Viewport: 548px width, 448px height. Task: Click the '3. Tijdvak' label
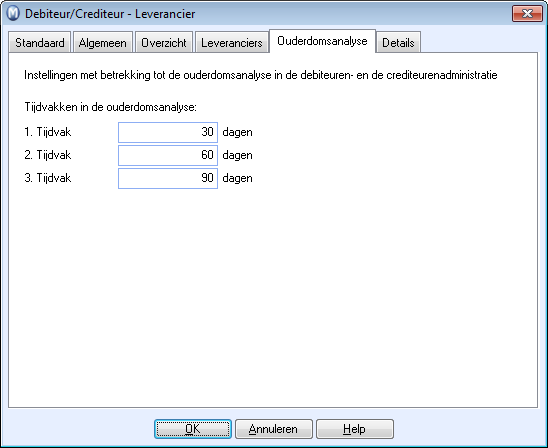coord(48,178)
